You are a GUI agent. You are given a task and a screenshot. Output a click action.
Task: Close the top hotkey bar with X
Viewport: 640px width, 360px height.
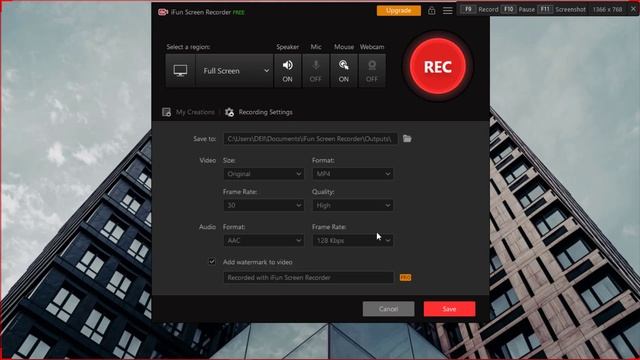pos(633,9)
